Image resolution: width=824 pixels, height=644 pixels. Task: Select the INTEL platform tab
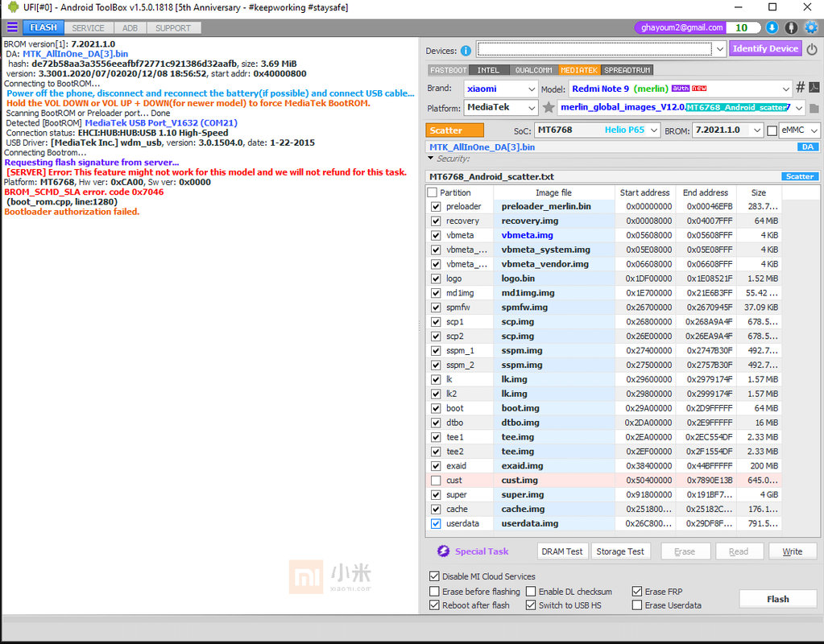[x=488, y=70]
